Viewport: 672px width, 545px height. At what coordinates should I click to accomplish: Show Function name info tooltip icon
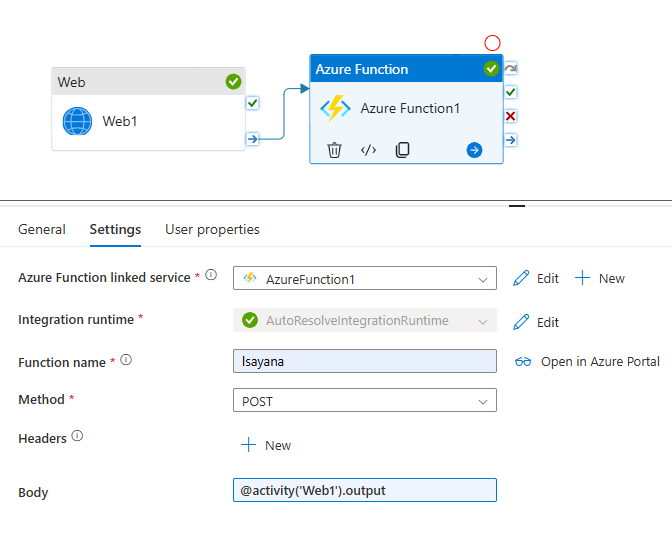tap(126, 359)
